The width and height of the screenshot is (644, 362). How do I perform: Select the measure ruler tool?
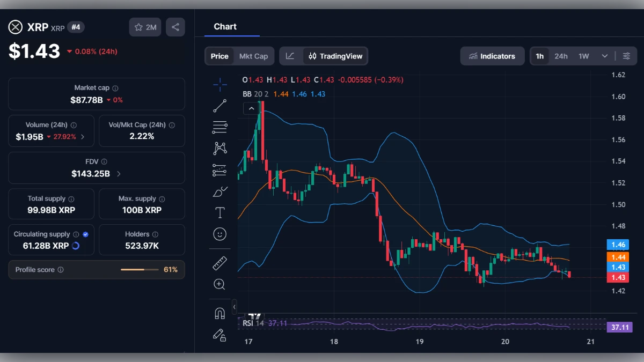click(219, 263)
